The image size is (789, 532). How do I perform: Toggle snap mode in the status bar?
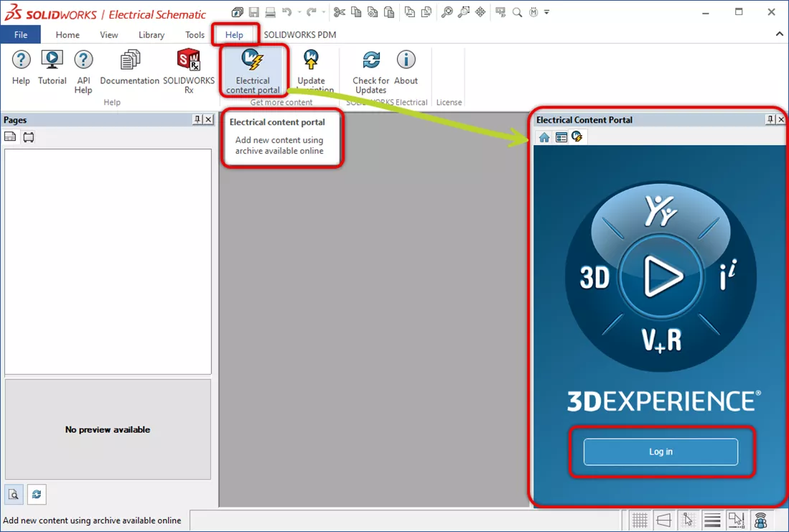pyautogui.click(x=688, y=520)
